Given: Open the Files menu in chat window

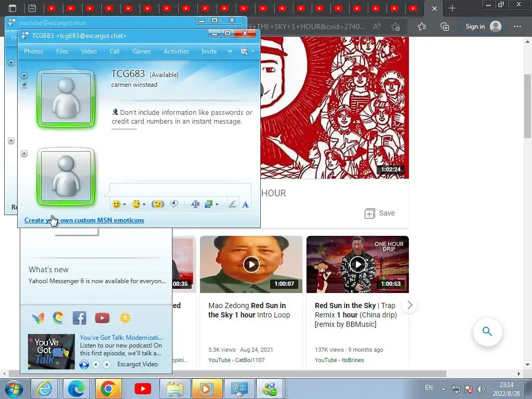Looking at the screenshot, I should (x=62, y=51).
